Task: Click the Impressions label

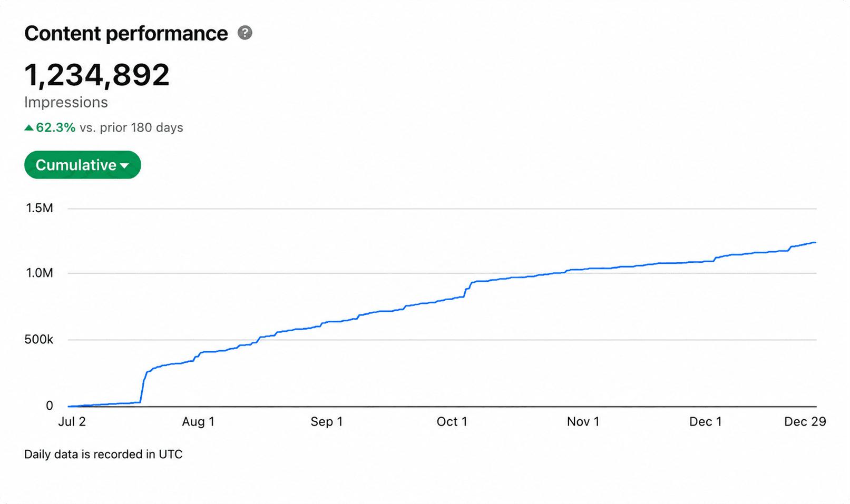Action: tap(66, 102)
